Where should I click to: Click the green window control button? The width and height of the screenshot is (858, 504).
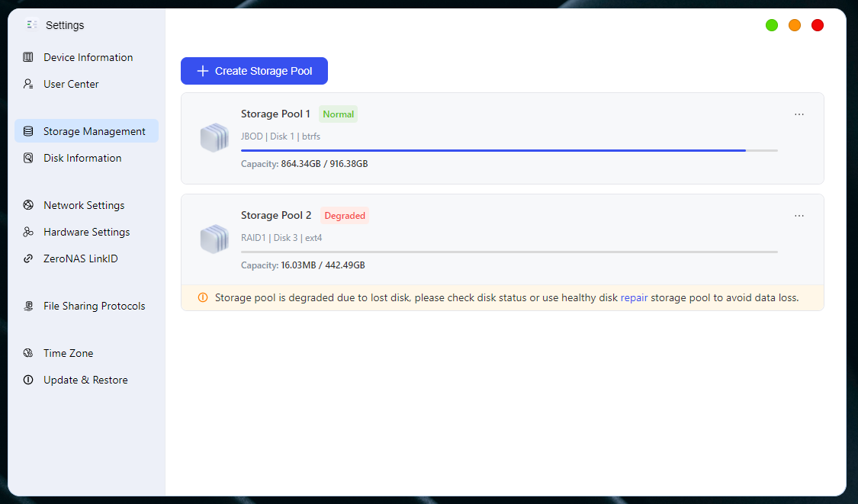coord(772,25)
